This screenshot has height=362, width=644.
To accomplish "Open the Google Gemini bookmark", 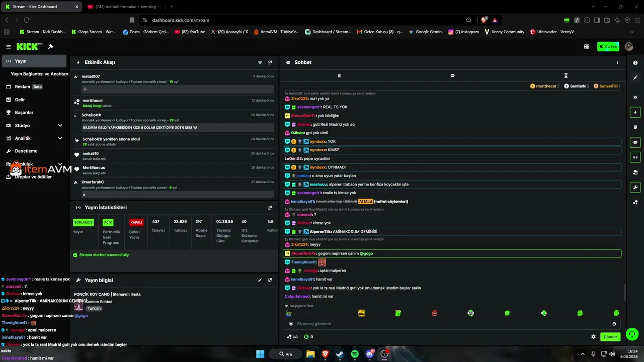I will 426,32.
